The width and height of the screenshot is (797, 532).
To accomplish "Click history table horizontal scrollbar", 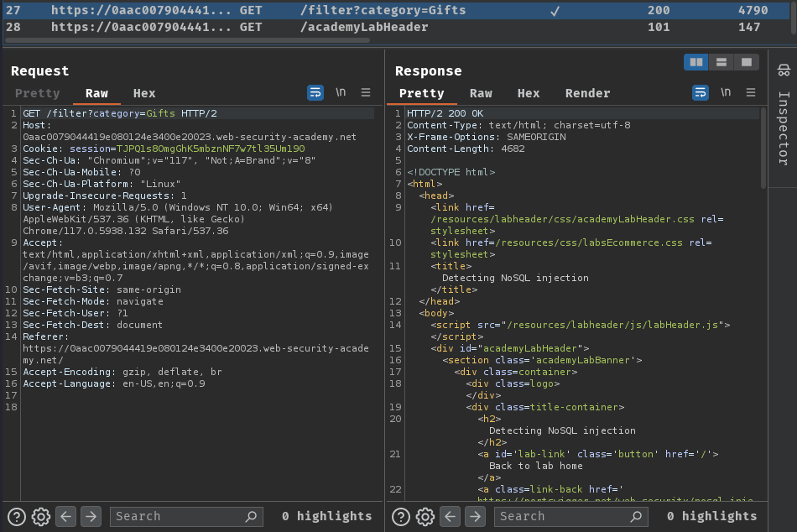I will pos(187,39).
